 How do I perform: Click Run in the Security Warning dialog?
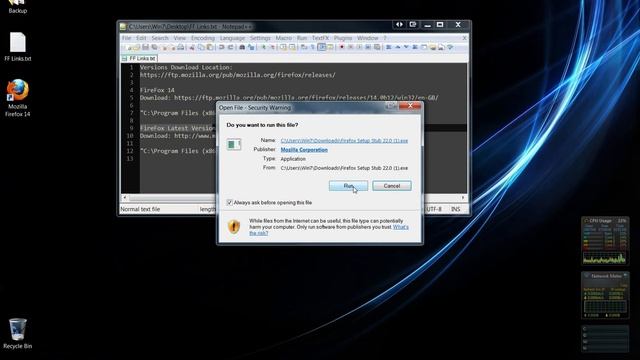click(x=348, y=186)
